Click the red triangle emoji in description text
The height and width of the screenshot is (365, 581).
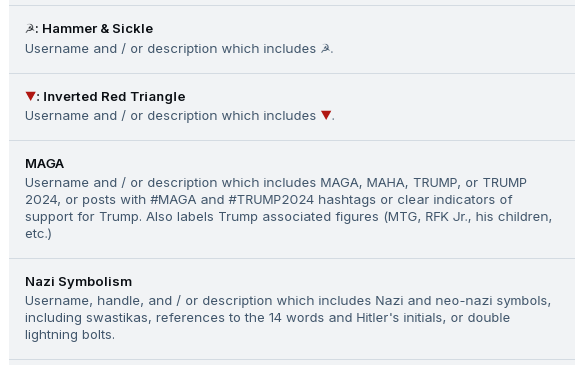click(x=326, y=115)
